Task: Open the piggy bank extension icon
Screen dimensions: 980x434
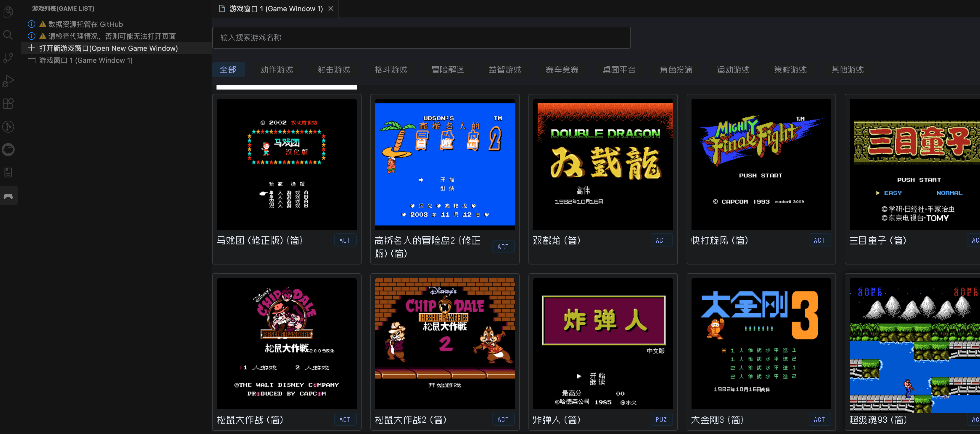Action: [8, 149]
